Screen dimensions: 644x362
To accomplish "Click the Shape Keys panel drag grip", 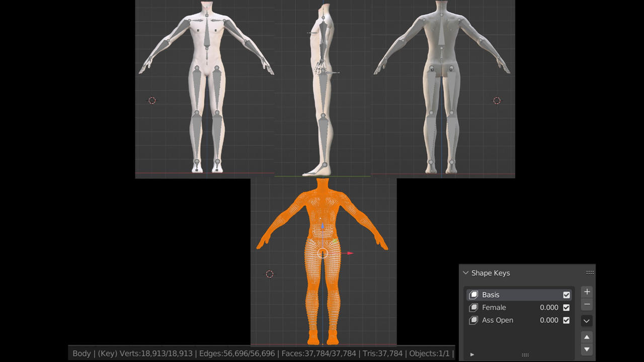I will click(590, 273).
